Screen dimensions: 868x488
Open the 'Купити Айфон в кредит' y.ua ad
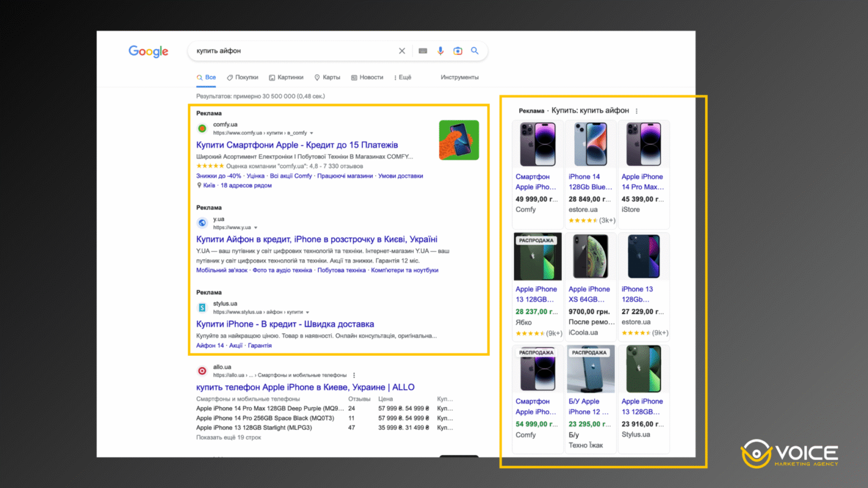316,239
